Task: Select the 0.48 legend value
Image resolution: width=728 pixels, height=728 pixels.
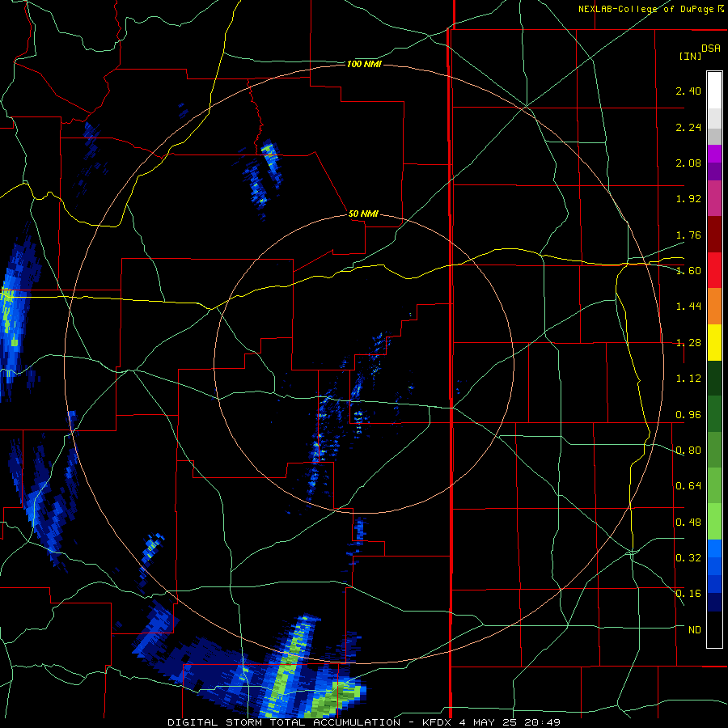Action: 688,523
